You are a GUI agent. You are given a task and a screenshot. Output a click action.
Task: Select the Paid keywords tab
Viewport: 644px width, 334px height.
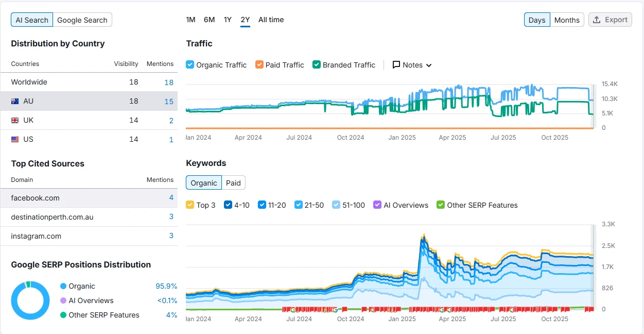(233, 183)
